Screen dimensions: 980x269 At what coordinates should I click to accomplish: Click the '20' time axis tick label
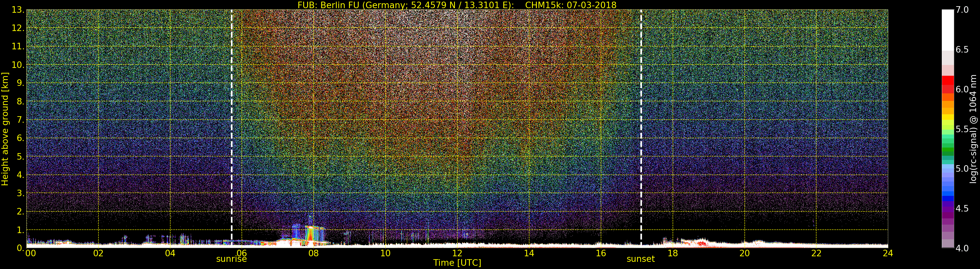click(745, 253)
